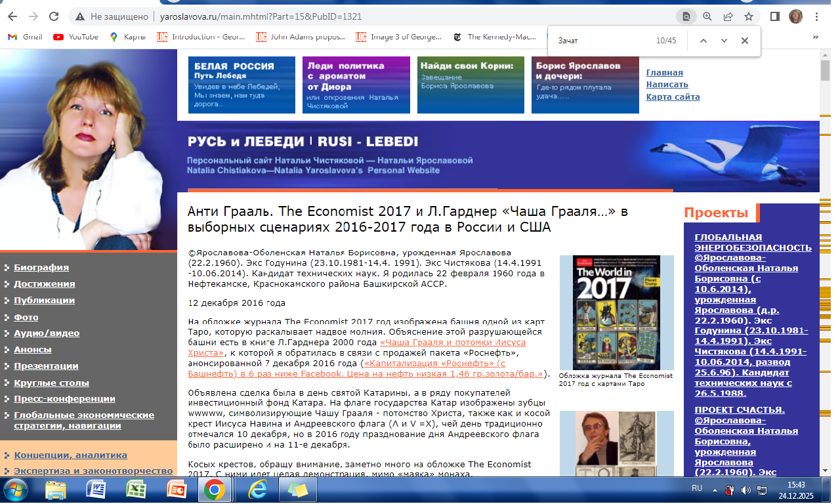This screenshot has width=840, height=504.
Task: Go to next find result with down arrow
Action: click(x=724, y=41)
